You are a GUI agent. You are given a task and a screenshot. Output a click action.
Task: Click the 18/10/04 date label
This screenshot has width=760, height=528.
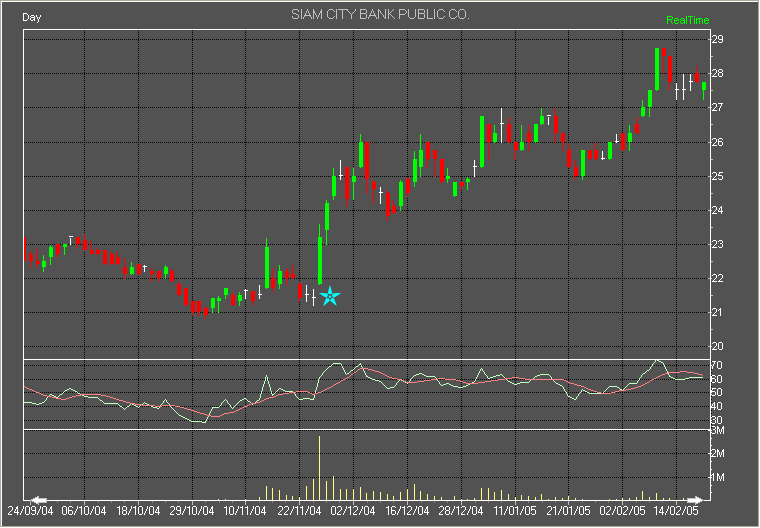(x=138, y=511)
